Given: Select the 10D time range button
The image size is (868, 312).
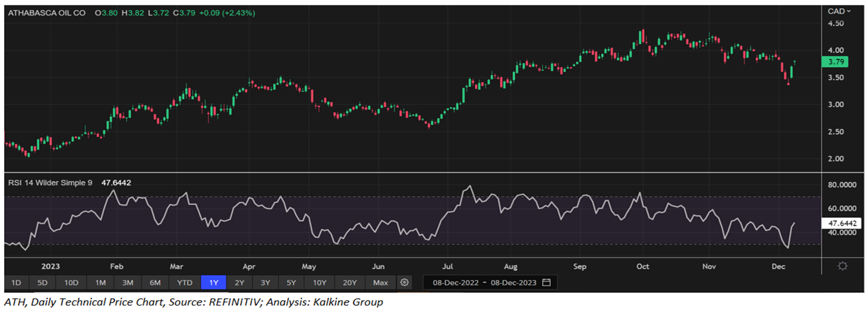Looking at the screenshot, I should (72, 282).
